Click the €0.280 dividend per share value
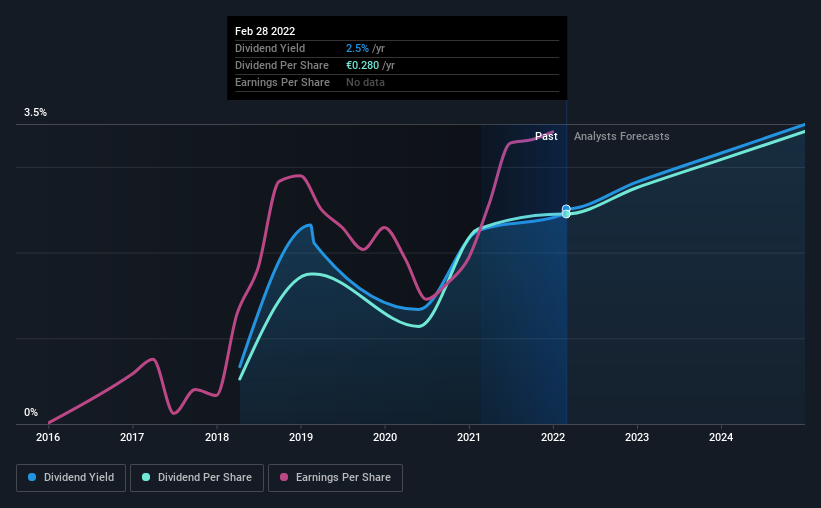Screen dimensions: 821x508 362,65
